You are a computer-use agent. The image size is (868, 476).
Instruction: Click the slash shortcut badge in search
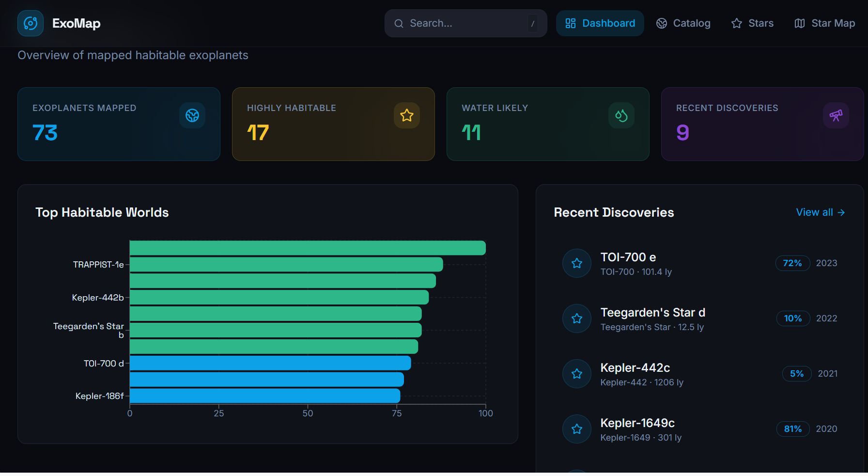[x=533, y=23]
